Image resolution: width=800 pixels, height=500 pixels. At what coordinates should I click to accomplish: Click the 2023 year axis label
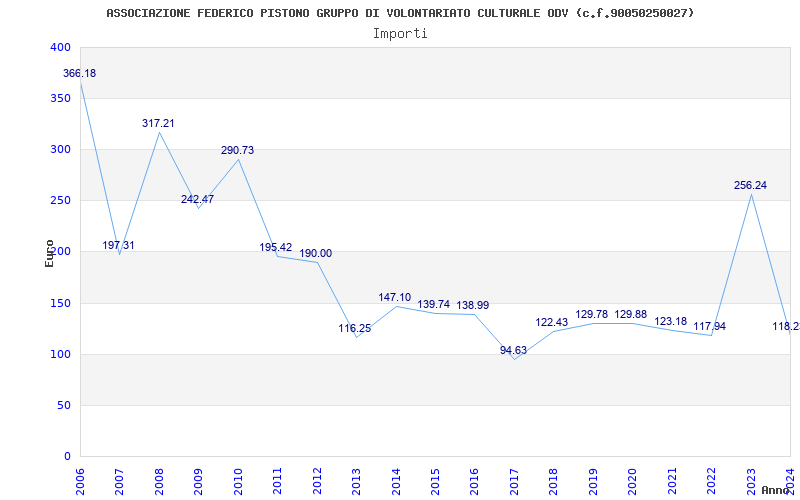(x=751, y=480)
